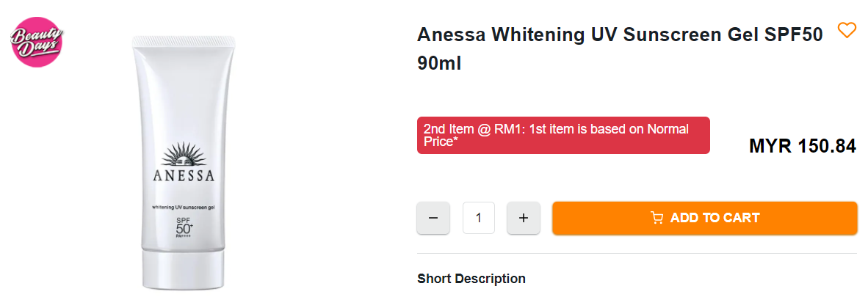Click the tube's grey bottom cap

tap(184, 270)
